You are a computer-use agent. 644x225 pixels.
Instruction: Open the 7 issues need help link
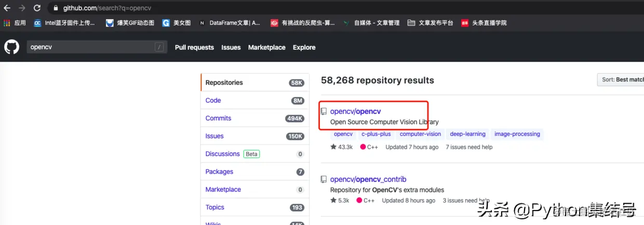pos(469,147)
